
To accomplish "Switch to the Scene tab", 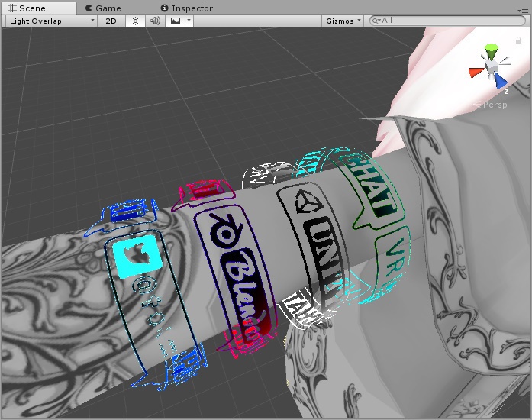I will [x=38, y=8].
